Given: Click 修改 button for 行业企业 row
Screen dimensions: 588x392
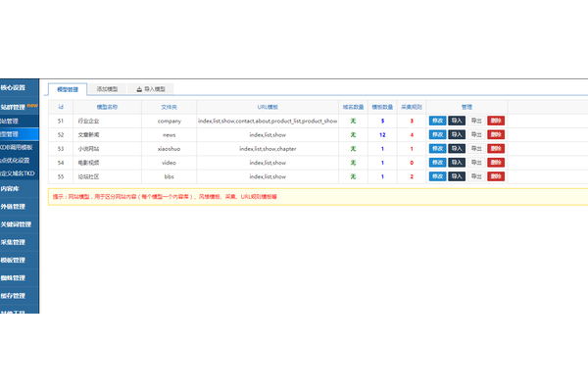Looking at the screenshot, I should click(x=437, y=121).
